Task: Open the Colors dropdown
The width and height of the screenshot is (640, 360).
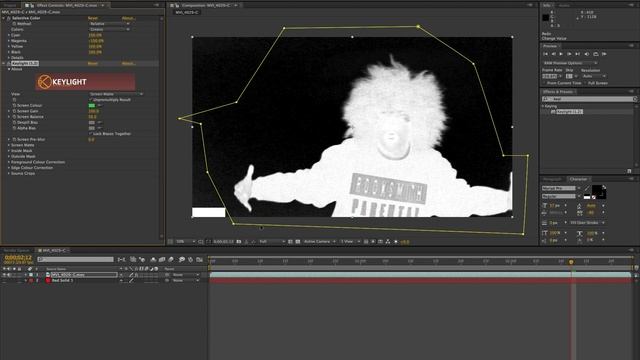Action: (109, 29)
